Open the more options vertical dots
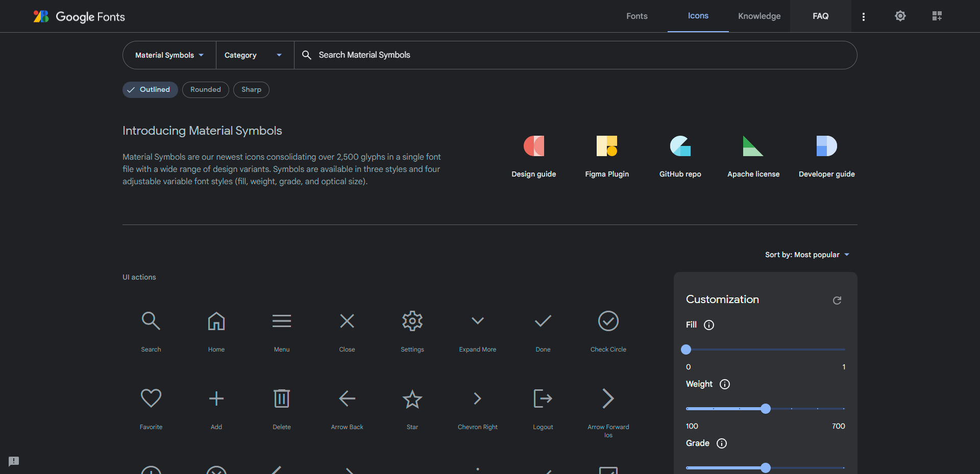Viewport: 980px width, 474px height. tap(864, 16)
